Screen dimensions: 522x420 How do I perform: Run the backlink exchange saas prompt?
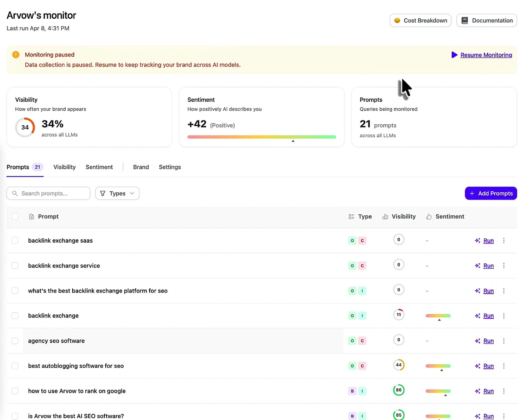(489, 240)
